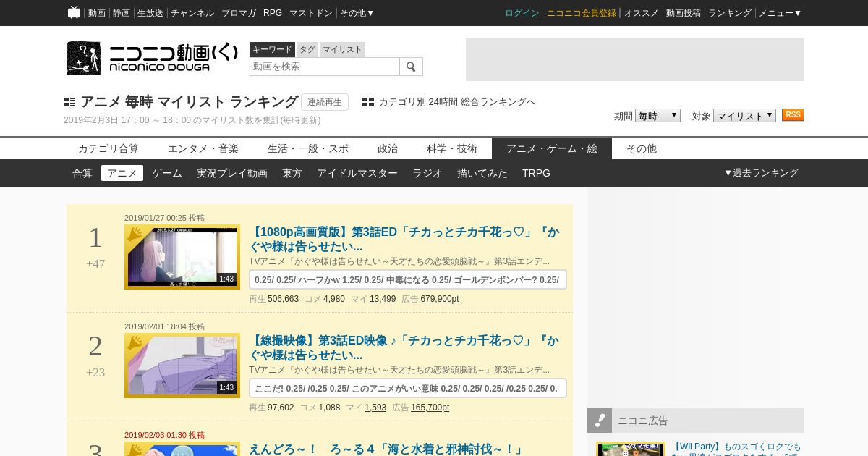Focus the video search input field

[324, 67]
